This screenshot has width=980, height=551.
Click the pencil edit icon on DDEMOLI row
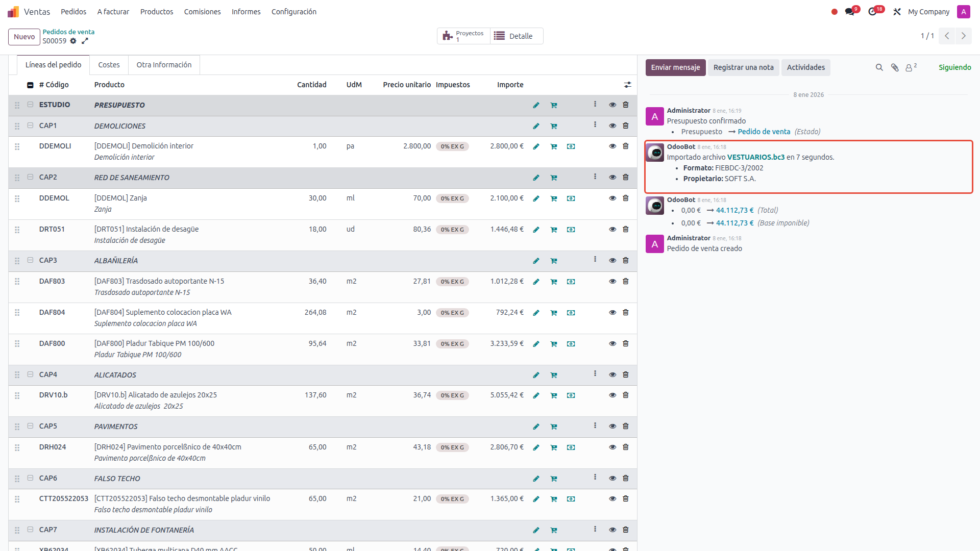536,146
